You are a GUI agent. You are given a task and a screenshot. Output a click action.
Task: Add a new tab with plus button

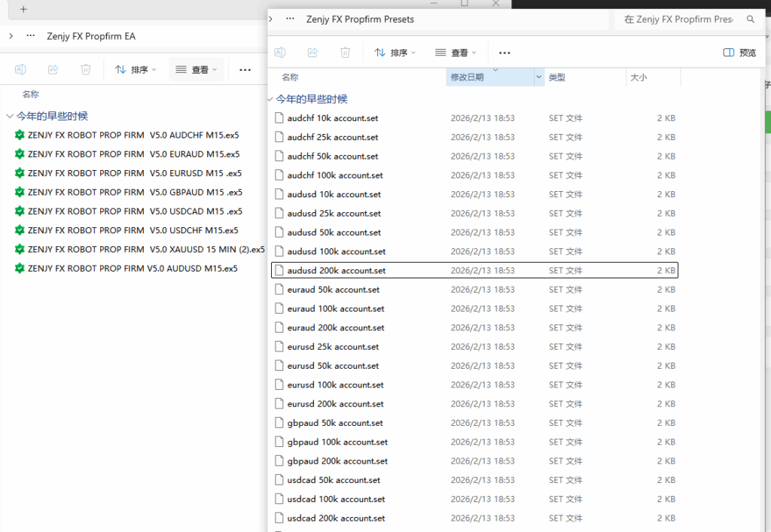(x=23, y=9)
